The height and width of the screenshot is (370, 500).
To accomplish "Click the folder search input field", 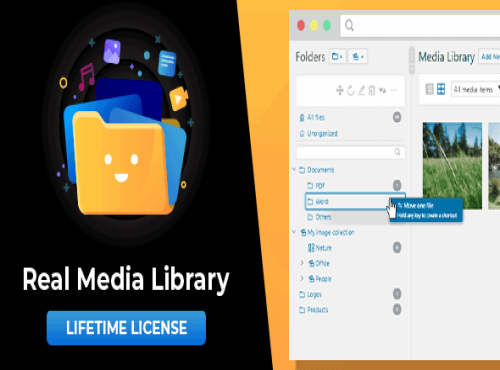I will point(351,152).
